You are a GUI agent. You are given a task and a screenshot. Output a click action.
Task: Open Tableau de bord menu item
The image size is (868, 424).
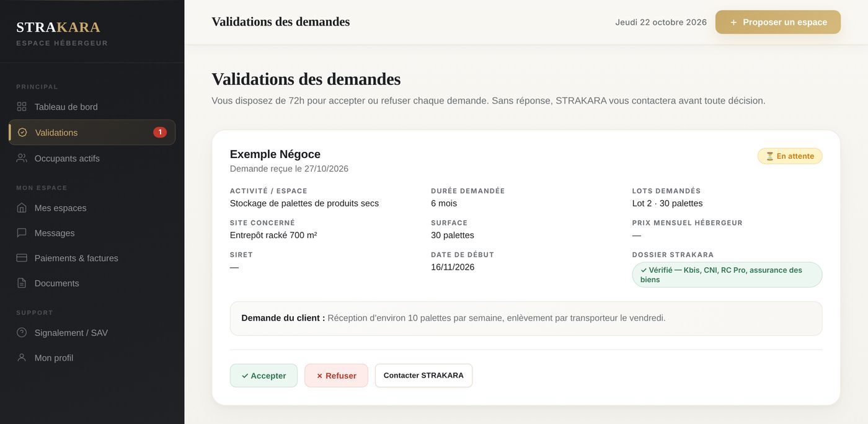coord(92,107)
